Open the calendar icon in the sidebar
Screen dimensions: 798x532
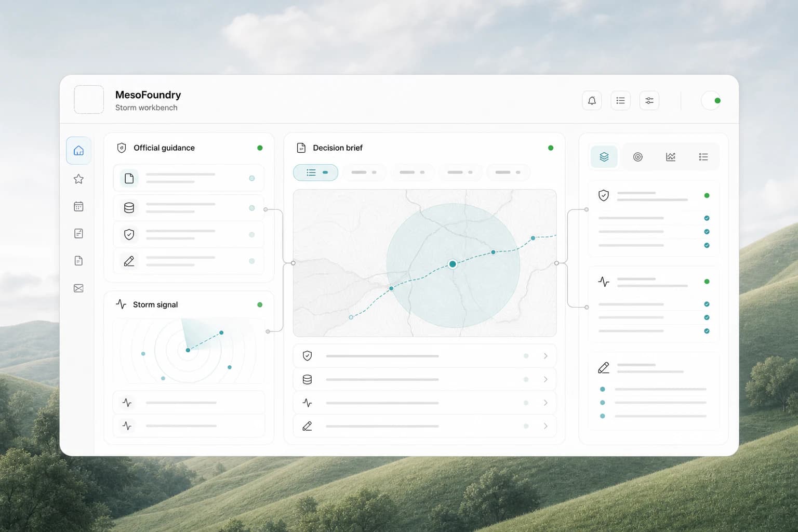point(79,206)
